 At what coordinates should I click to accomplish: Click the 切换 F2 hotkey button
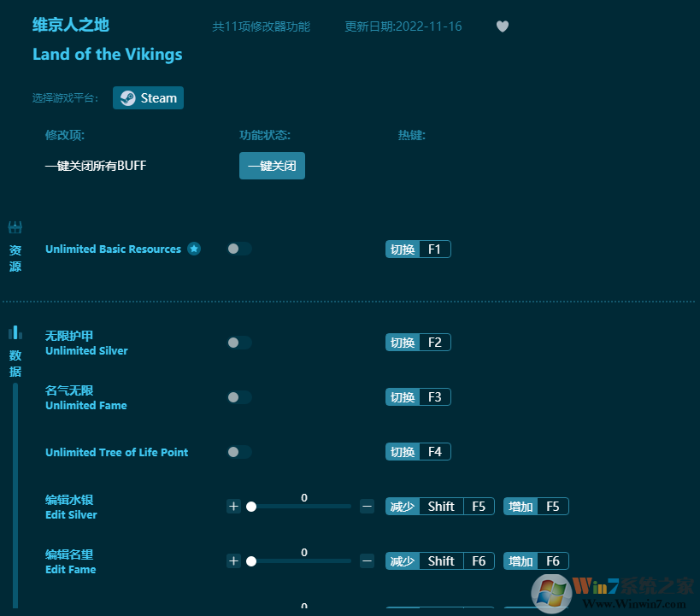pos(418,343)
